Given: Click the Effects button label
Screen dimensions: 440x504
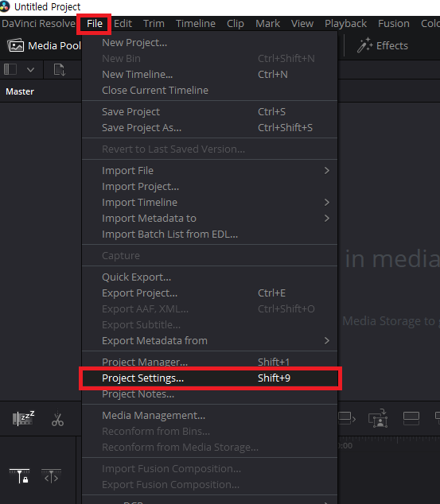Looking at the screenshot, I should (392, 45).
